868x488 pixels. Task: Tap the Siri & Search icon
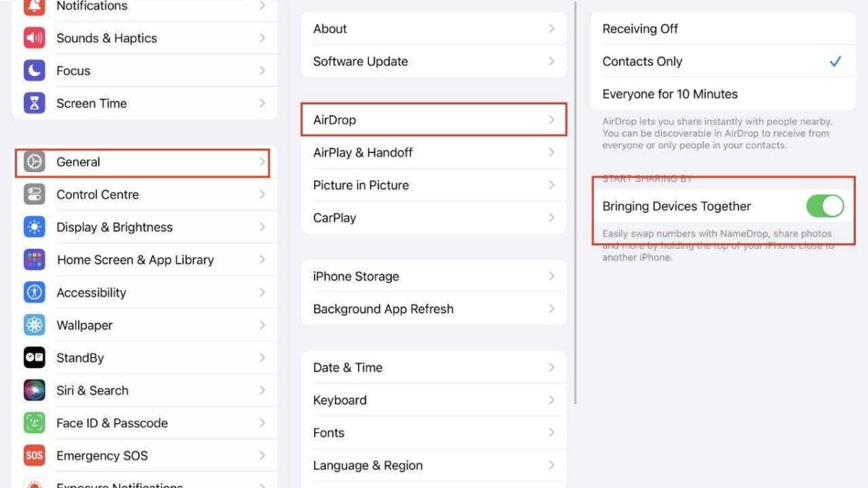point(34,390)
